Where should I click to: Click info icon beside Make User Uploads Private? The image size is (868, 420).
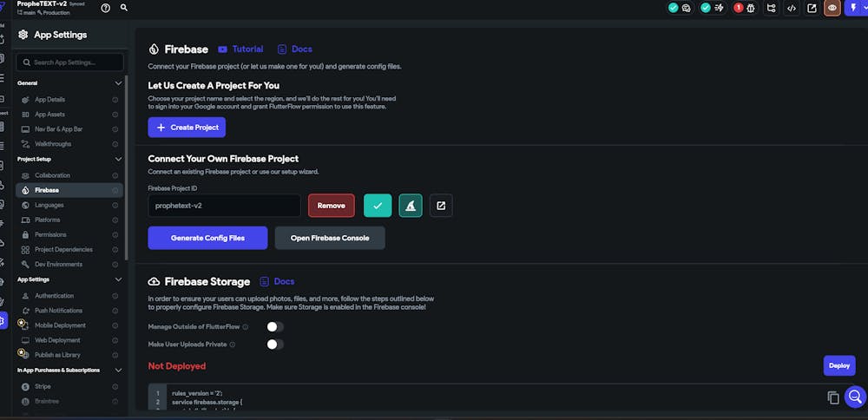click(x=233, y=345)
